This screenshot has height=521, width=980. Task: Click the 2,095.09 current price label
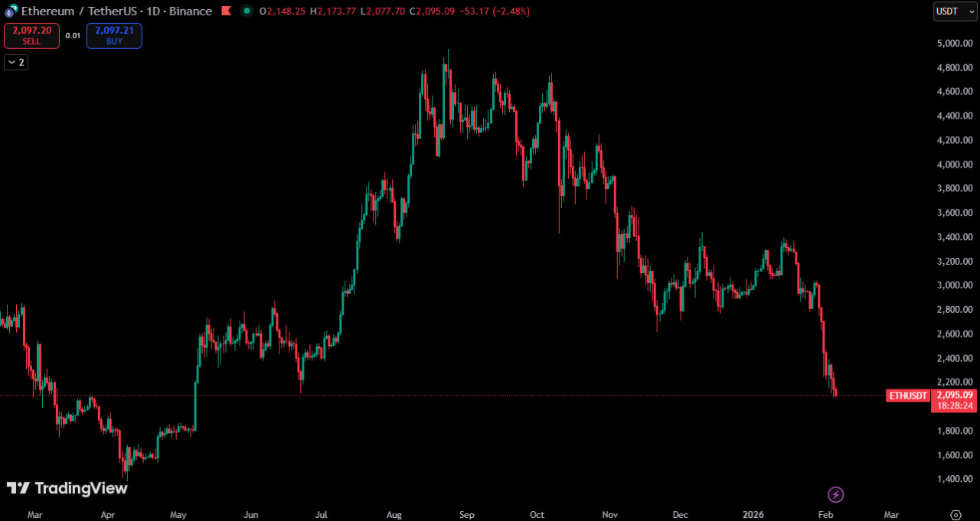point(954,395)
